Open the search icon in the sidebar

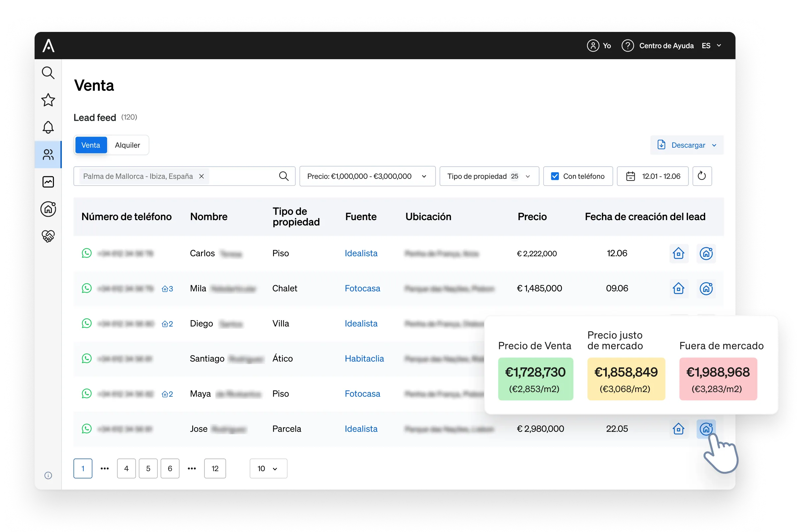(48, 72)
